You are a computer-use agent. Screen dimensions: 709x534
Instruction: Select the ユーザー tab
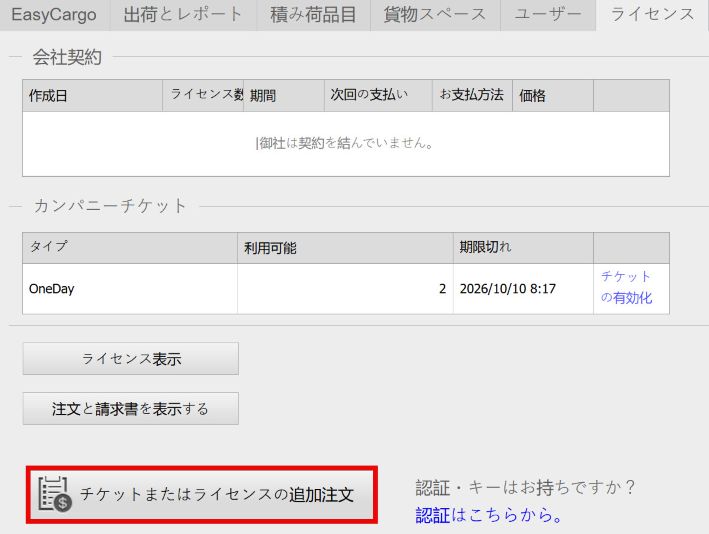547,15
